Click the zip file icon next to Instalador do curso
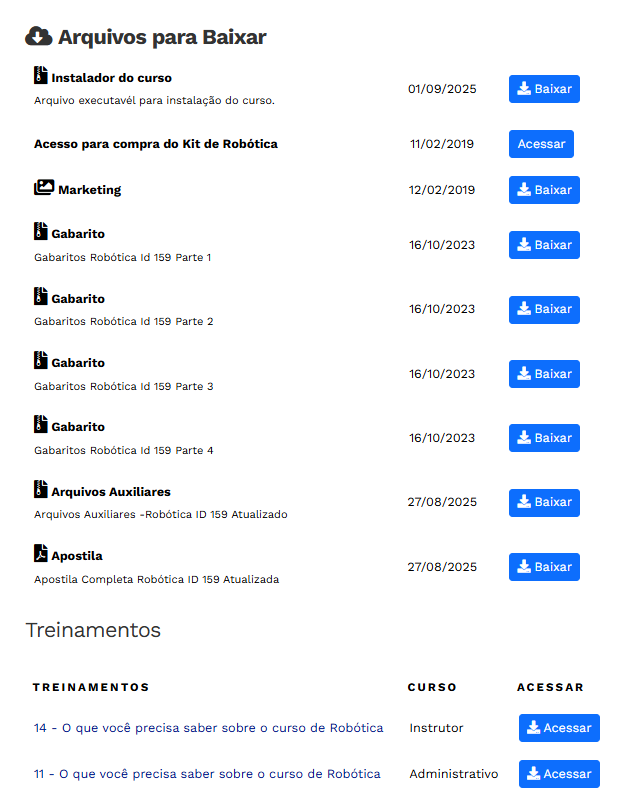This screenshot has height=807, width=623. [40, 75]
